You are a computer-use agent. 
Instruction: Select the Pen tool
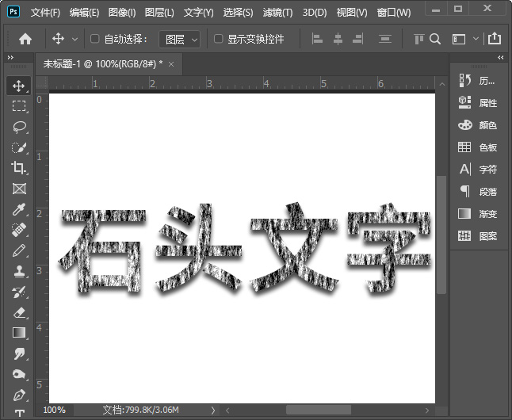18,395
